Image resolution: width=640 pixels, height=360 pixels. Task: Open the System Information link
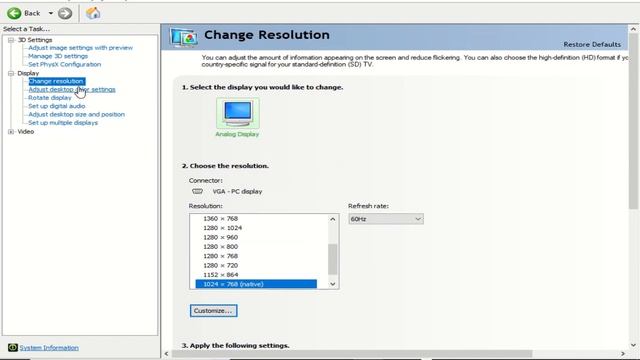click(x=49, y=348)
